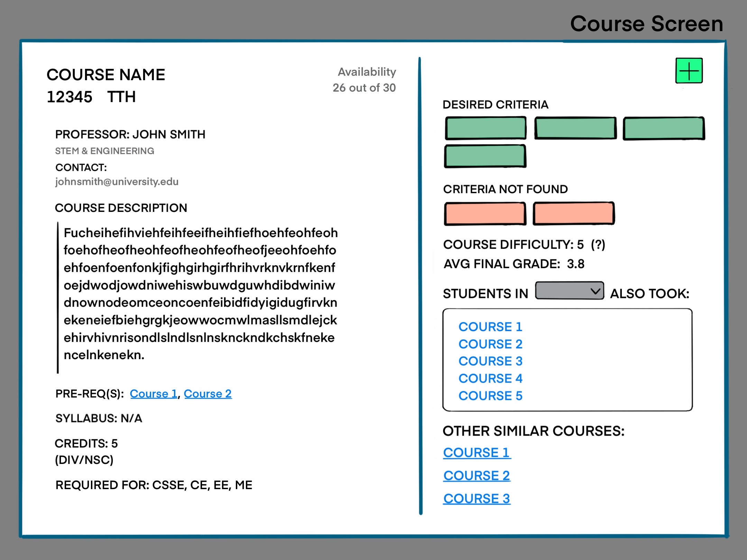The height and width of the screenshot is (560, 747).
Task: Open the 'Students in' dropdown
Action: 569,291
